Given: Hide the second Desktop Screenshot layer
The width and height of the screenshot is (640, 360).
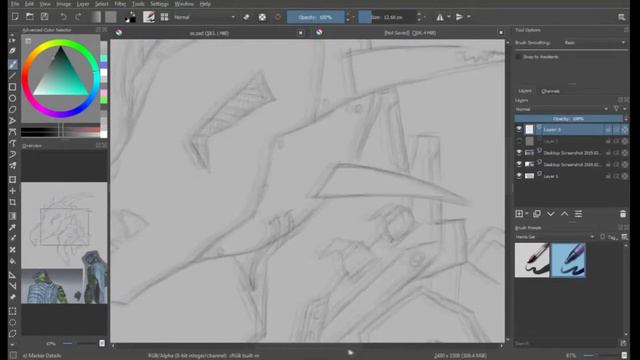Looking at the screenshot, I should click(519, 164).
